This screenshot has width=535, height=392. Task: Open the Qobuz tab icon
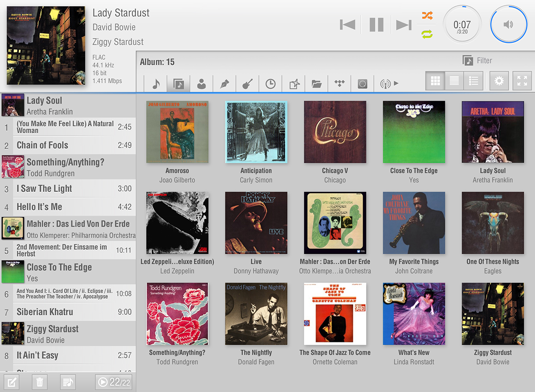pos(362,83)
